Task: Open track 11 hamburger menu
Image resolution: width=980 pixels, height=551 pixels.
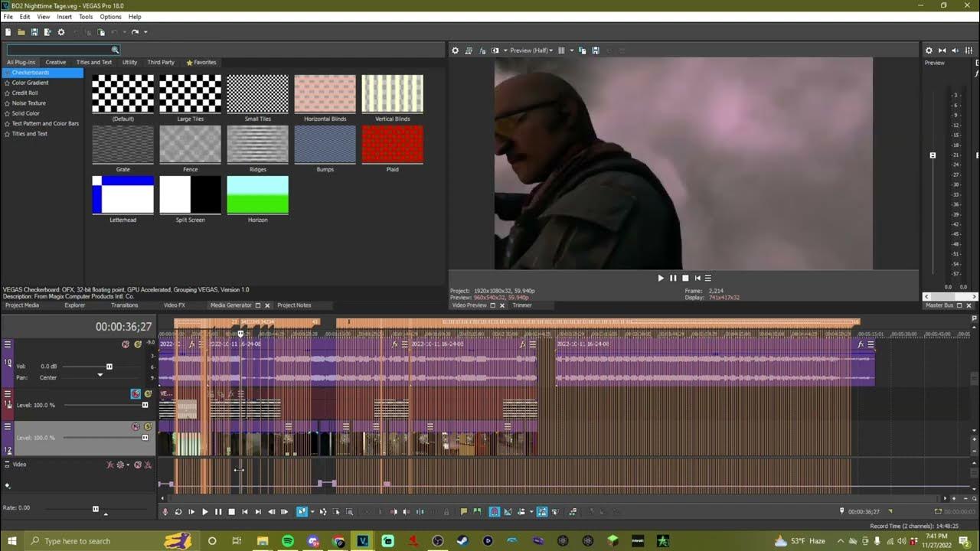Action: point(8,393)
